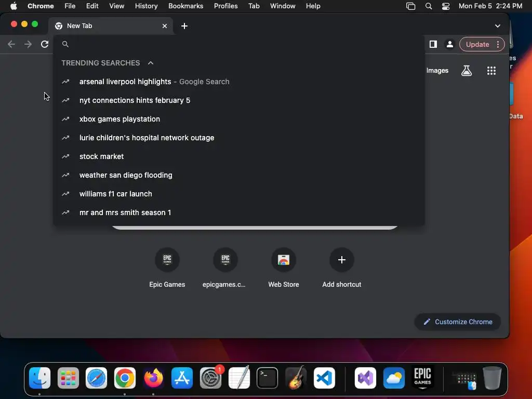Open Visual Studio Code from Dock
This screenshot has height=399, width=532.
point(324,378)
